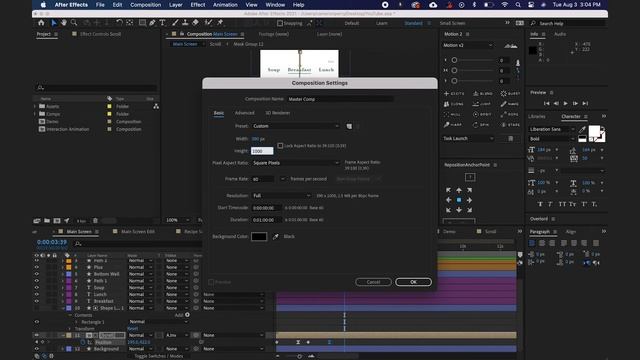
Task: Move anchor point to center square
Action: [459, 200]
